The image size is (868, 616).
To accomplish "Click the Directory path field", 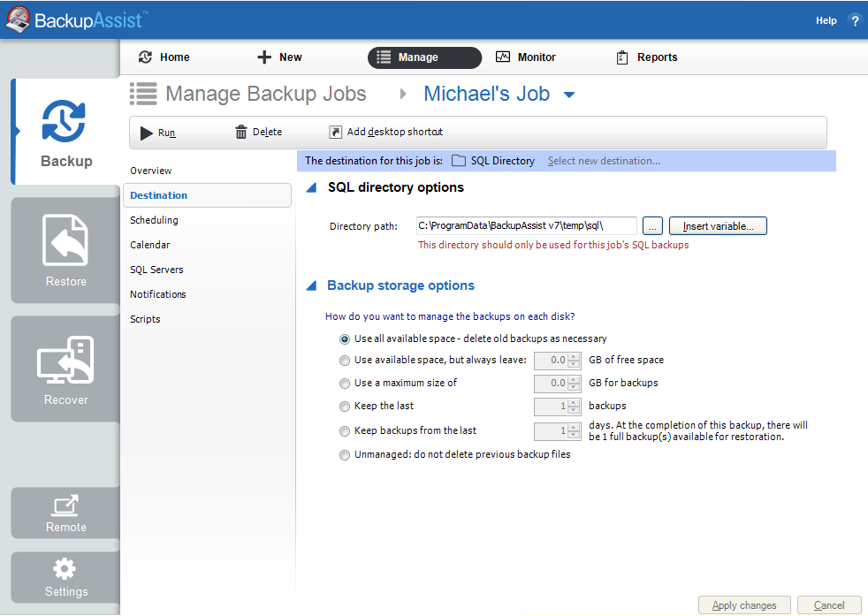I will click(x=526, y=226).
